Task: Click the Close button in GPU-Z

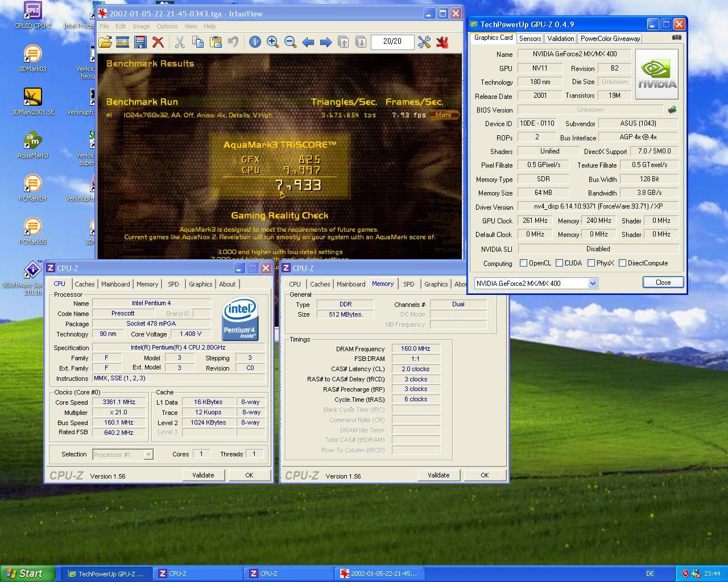Action: (x=663, y=282)
